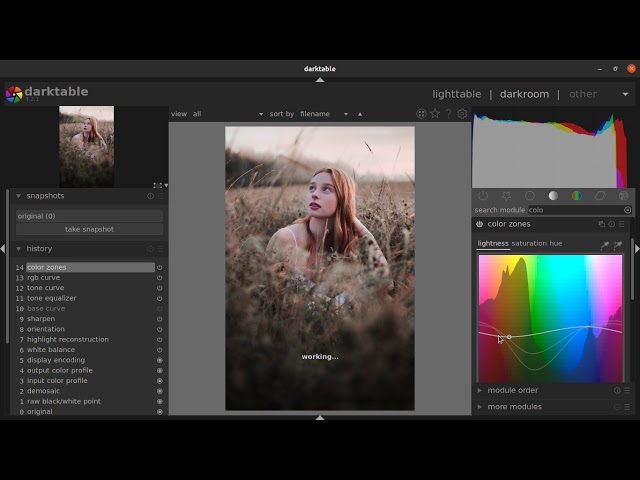Toggle power for highlight reconstruction item
This screenshot has height=480, width=640.
(160, 340)
